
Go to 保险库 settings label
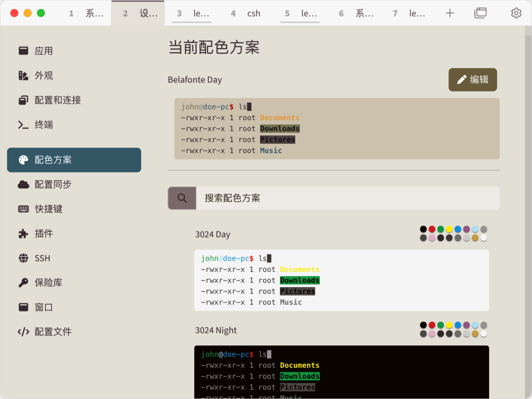(49, 282)
